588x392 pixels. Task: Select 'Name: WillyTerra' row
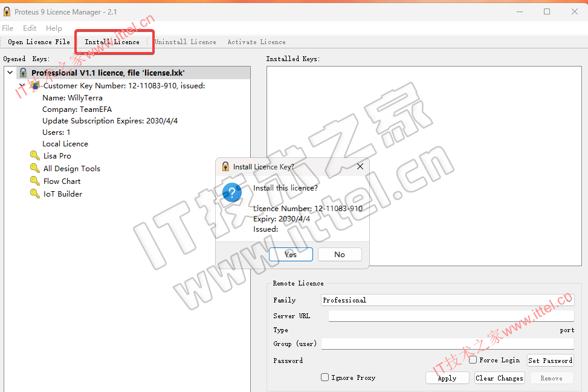click(73, 97)
